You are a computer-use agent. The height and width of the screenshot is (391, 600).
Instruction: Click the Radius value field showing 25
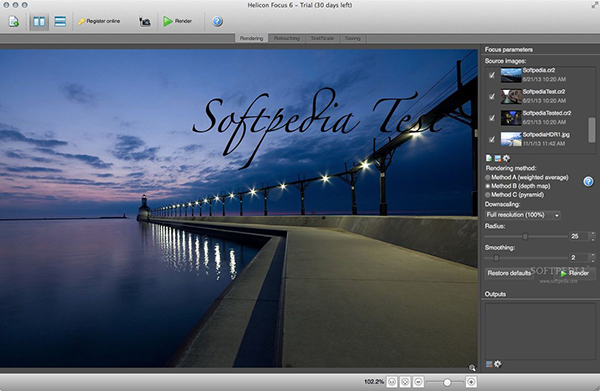(x=579, y=236)
